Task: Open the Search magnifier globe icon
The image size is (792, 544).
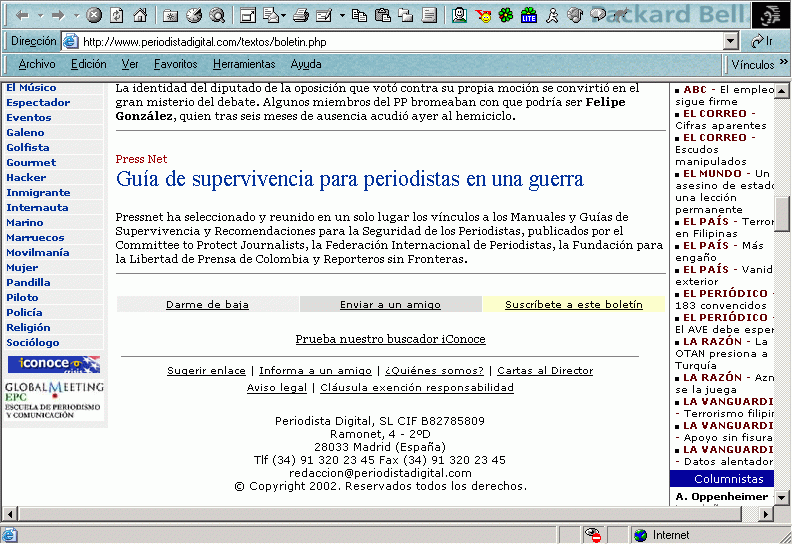Action: (x=217, y=16)
